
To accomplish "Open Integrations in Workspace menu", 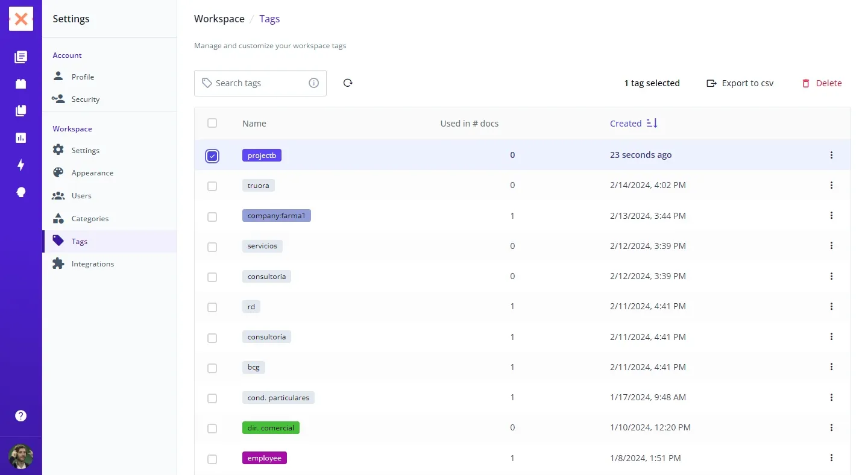I will [x=92, y=264].
